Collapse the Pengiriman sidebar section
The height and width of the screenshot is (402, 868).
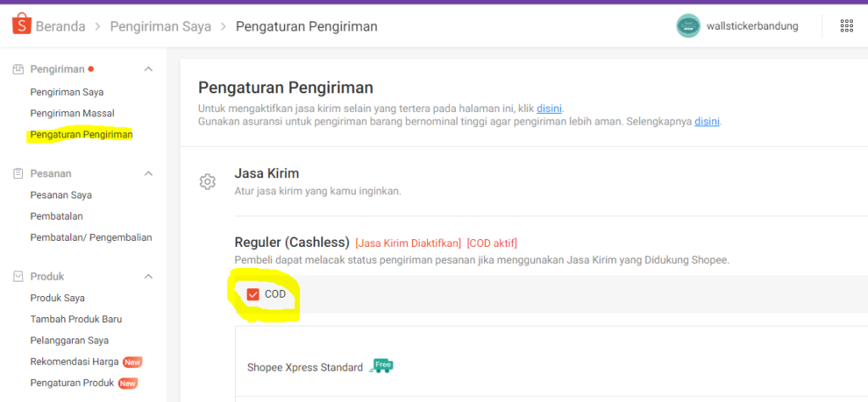148,69
